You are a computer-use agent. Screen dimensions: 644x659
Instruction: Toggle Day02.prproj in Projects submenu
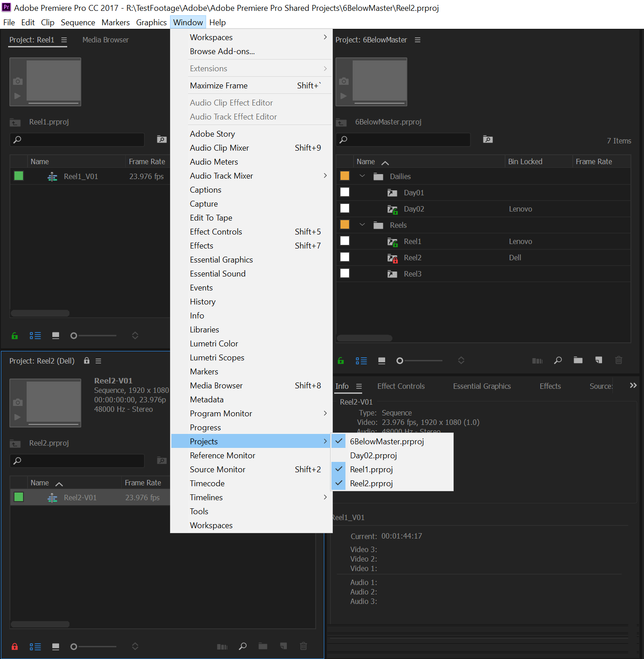tap(392, 456)
